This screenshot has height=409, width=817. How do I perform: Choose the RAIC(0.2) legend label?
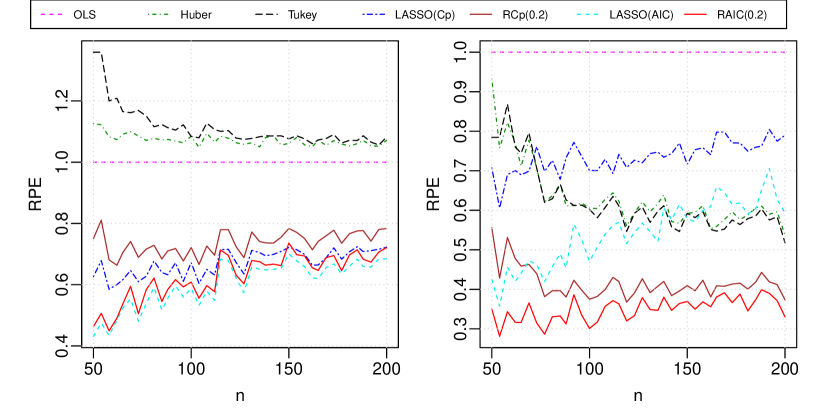[740, 15]
